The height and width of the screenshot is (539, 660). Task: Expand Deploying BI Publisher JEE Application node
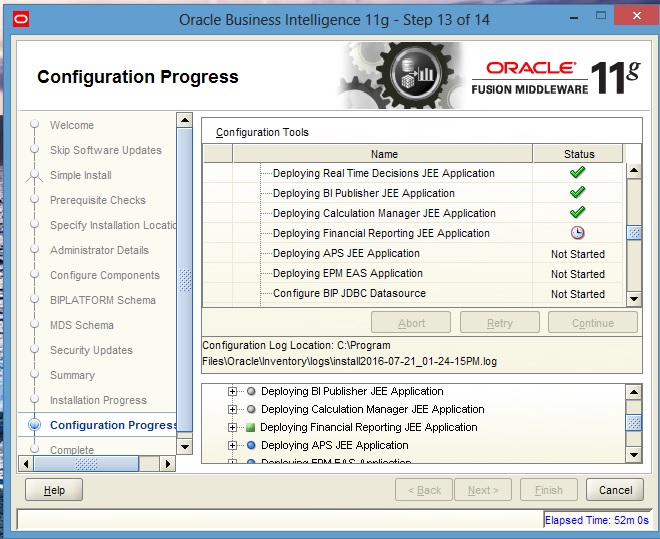(233, 391)
